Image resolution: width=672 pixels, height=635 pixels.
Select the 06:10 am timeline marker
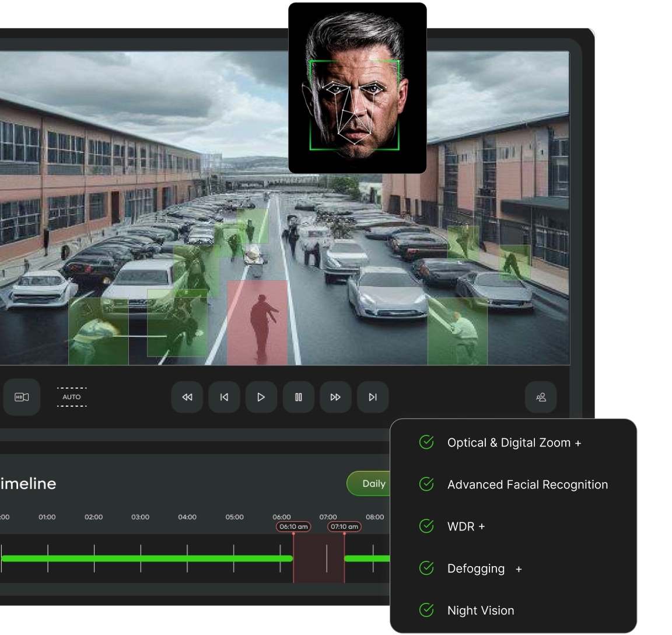293,526
